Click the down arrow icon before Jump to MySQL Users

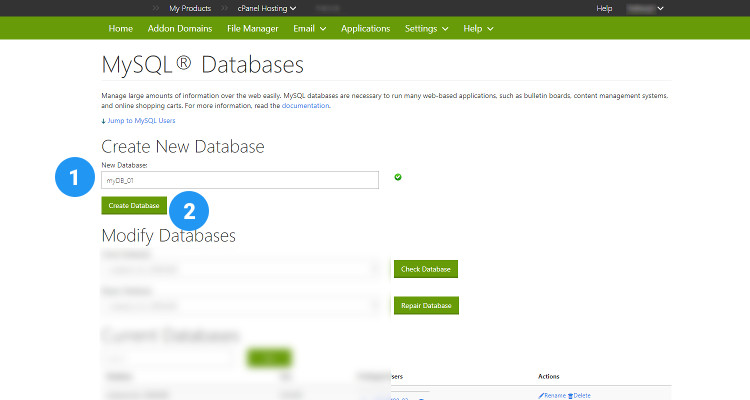(x=103, y=121)
